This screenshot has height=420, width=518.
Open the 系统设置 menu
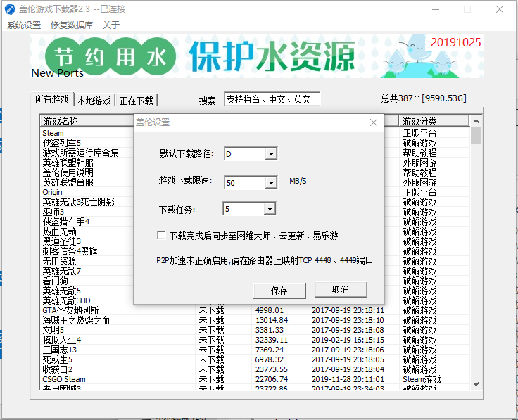(24, 25)
